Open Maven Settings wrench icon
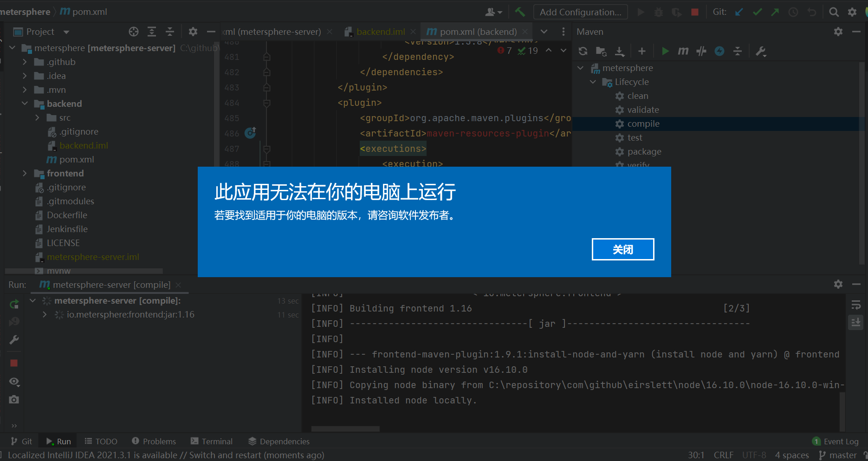The image size is (868, 461). [761, 51]
